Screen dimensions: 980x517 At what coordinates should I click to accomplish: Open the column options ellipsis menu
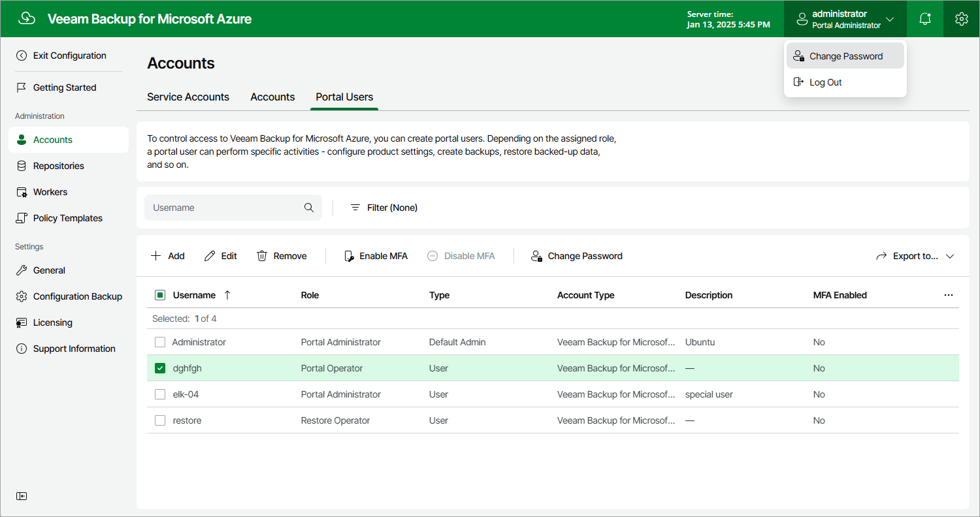tap(949, 295)
